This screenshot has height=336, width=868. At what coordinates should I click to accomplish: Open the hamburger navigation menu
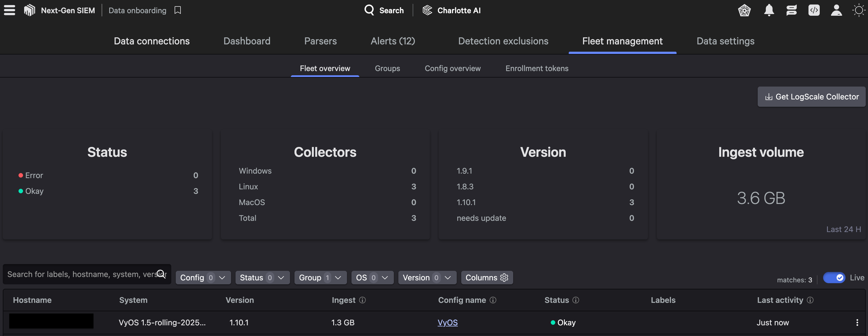pos(10,10)
